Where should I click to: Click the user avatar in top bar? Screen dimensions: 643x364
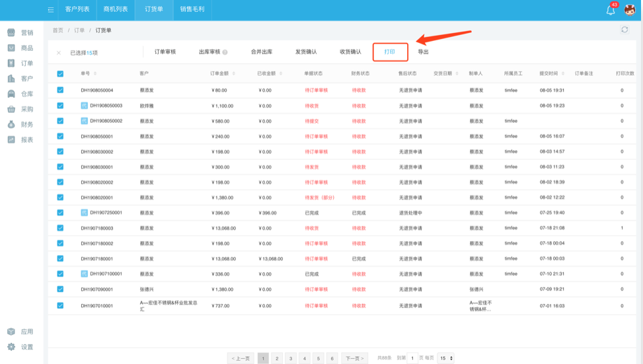pyautogui.click(x=630, y=10)
